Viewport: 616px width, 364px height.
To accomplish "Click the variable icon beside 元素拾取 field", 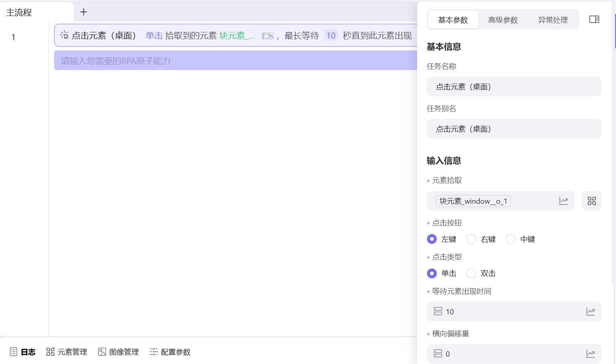I will [x=564, y=201].
